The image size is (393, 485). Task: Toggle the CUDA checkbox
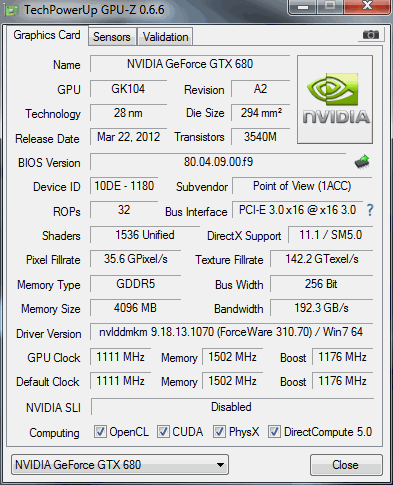tap(163, 432)
